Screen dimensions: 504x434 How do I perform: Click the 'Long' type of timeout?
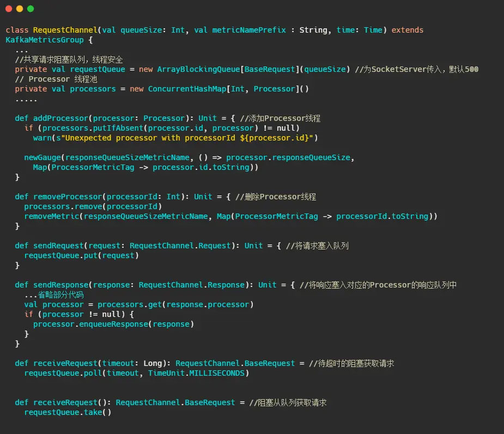click(x=153, y=363)
